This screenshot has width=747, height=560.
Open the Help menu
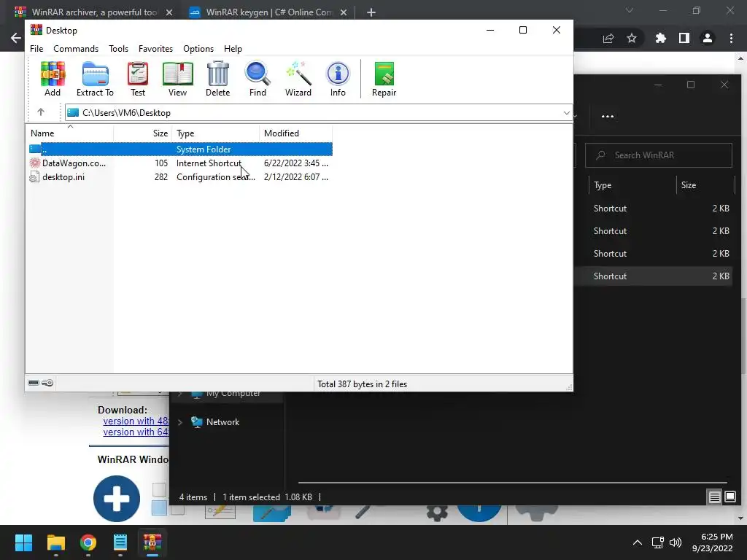click(233, 49)
